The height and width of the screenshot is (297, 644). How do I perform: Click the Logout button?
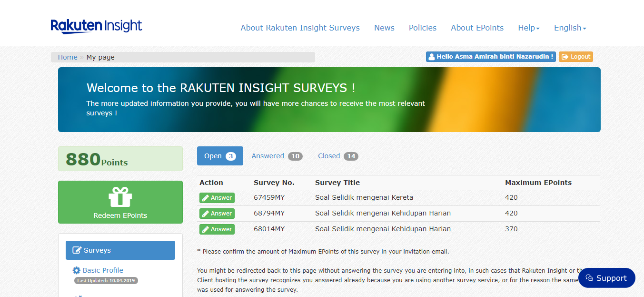576,57
